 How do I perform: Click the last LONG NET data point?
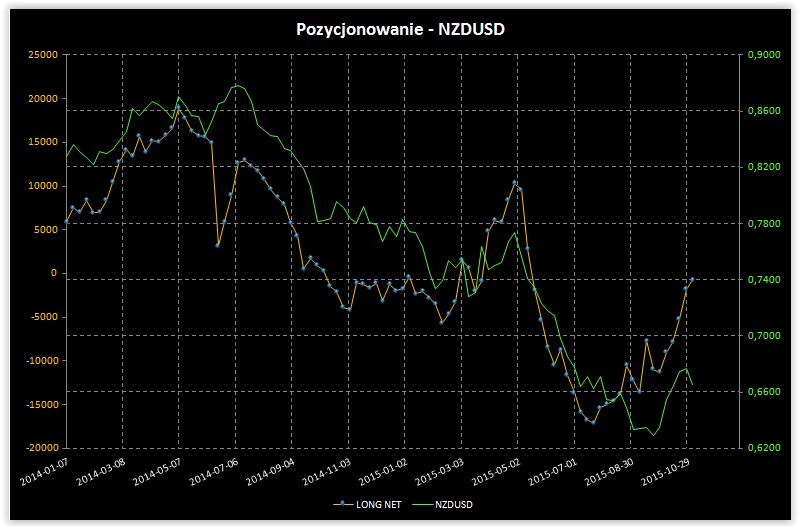(692, 280)
